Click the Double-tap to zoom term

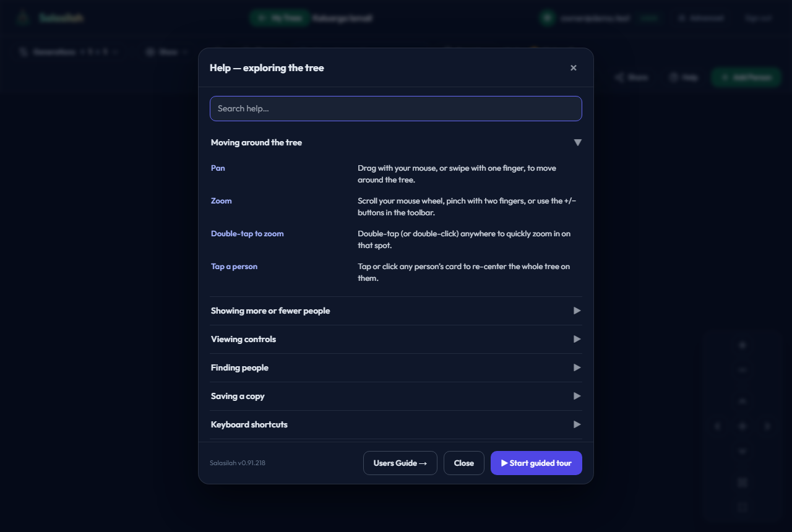click(247, 234)
